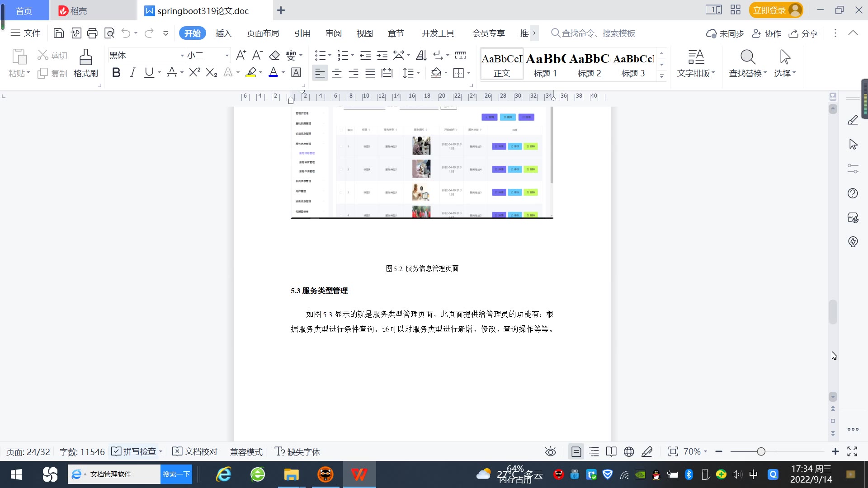Click the help question mark sidebar icon
The image size is (868, 488).
point(853,193)
